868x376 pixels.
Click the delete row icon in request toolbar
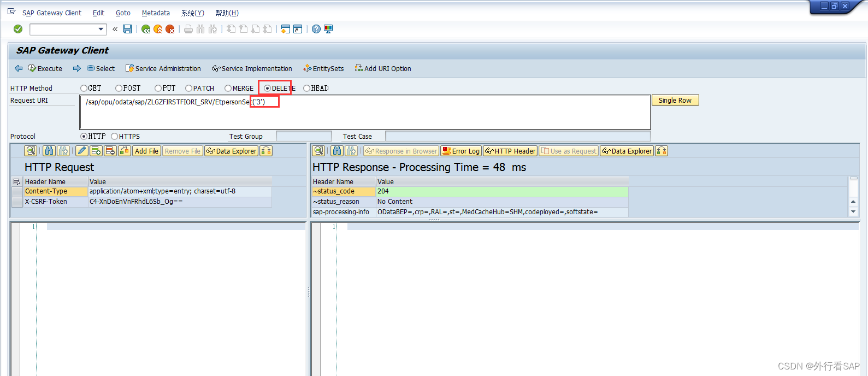pyautogui.click(x=110, y=151)
